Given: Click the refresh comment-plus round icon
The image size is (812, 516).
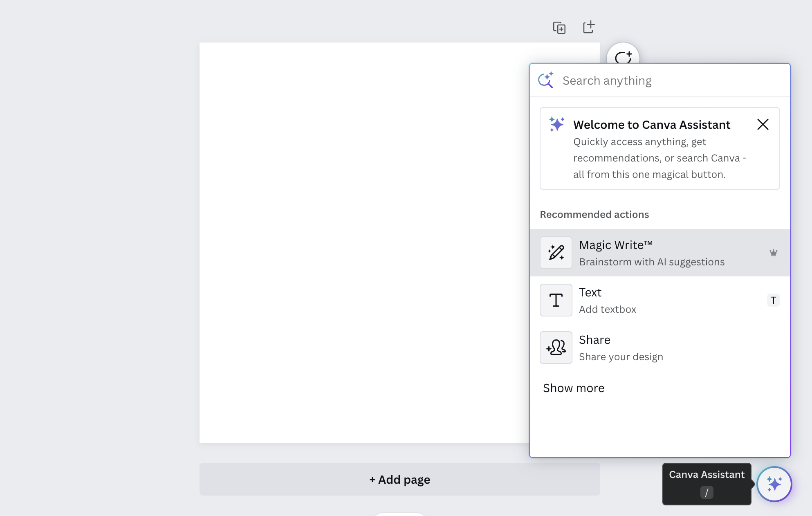Looking at the screenshot, I should pyautogui.click(x=623, y=57).
